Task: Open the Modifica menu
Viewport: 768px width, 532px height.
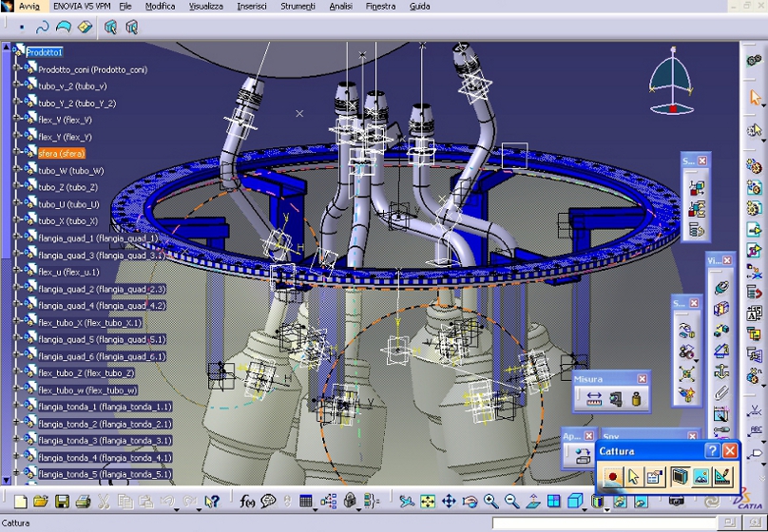Action: (x=161, y=7)
